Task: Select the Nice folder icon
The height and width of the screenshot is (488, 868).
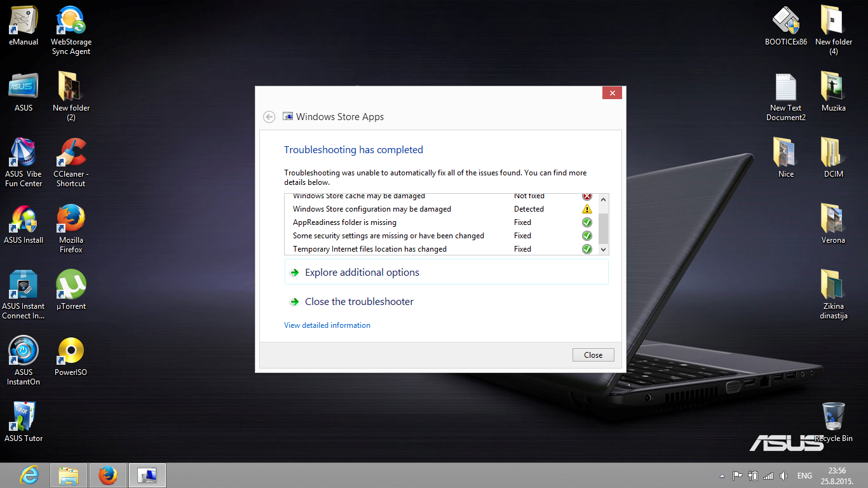Action: point(786,158)
